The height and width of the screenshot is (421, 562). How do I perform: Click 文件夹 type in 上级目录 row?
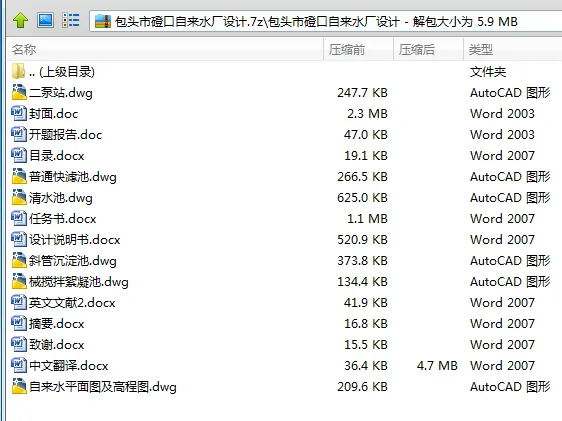coord(488,72)
